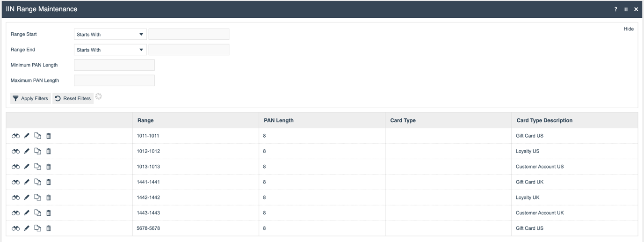Image resolution: width=644 pixels, height=242 pixels.
Task: Click the Gift Card UK description cell
Action: pos(575,182)
